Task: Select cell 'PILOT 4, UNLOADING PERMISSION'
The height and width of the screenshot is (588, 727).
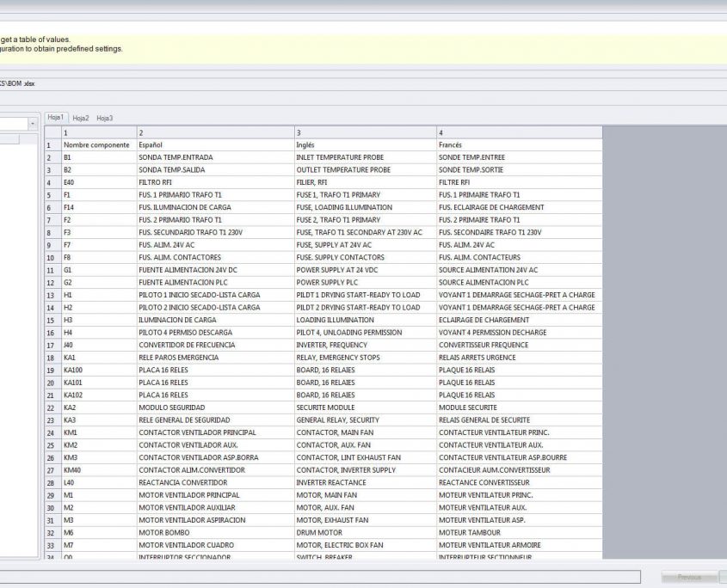Action: tap(366, 333)
